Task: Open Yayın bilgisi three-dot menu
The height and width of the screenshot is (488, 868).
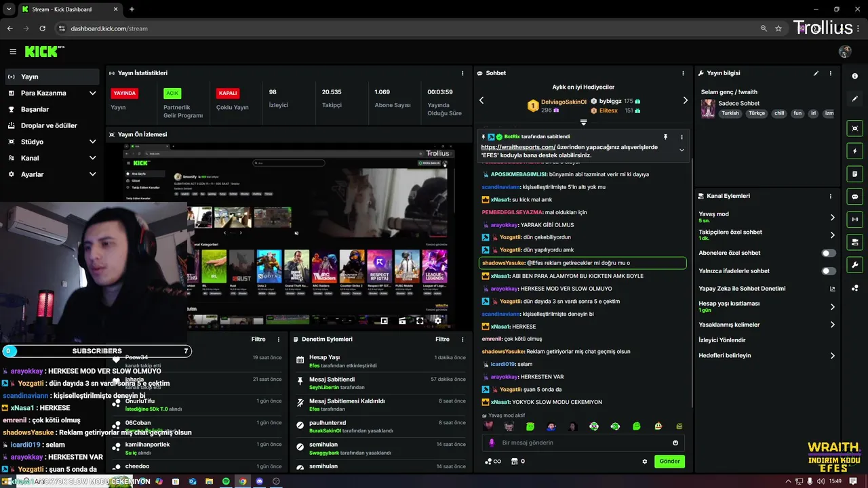Action: click(831, 73)
